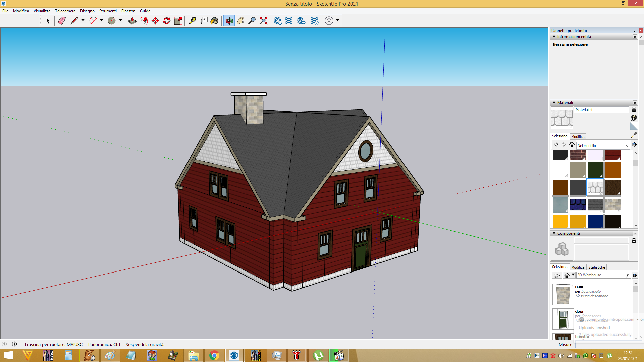Choose the Rotate tool
The width and height of the screenshot is (644, 362).
(x=167, y=21)
